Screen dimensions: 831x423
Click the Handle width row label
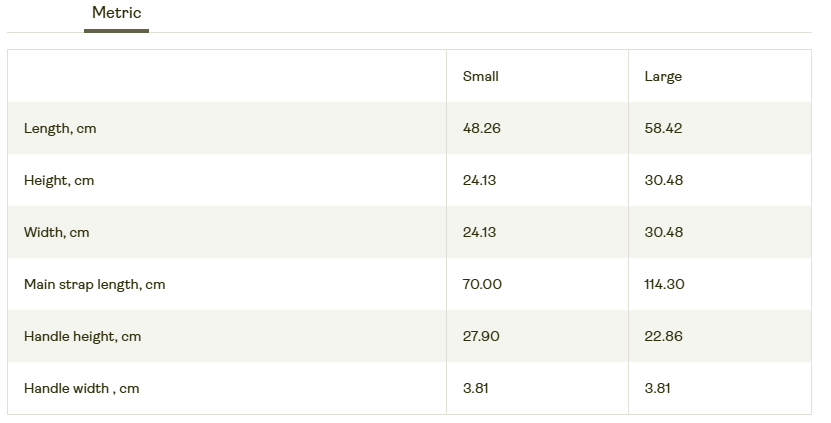[x=81, y=389]
